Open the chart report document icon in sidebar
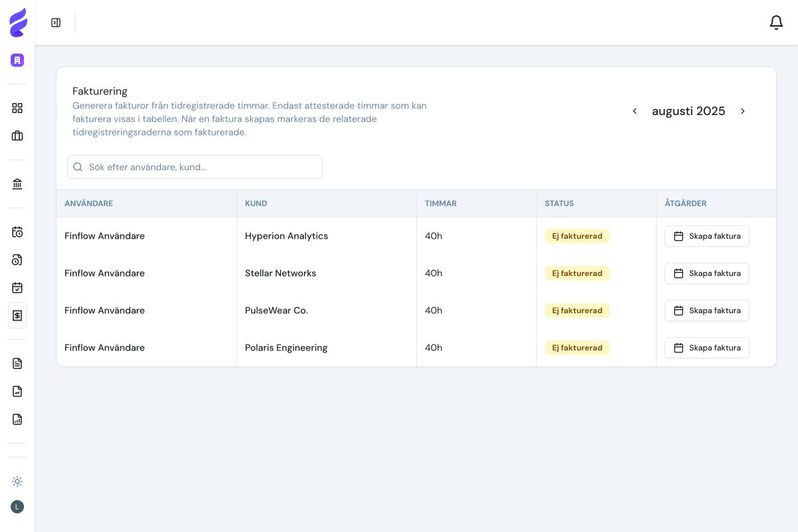This screenshot has width=798, height=532. [17, 419]
